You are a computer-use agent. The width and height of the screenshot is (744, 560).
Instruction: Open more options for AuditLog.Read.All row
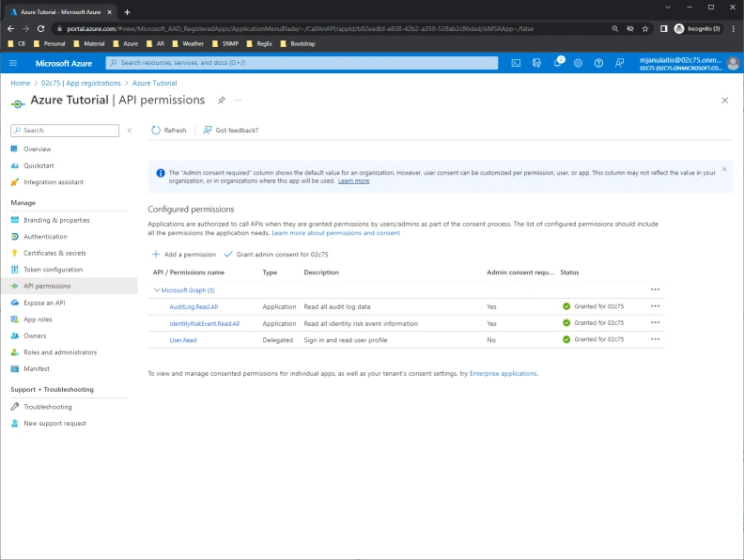[656, 306]
